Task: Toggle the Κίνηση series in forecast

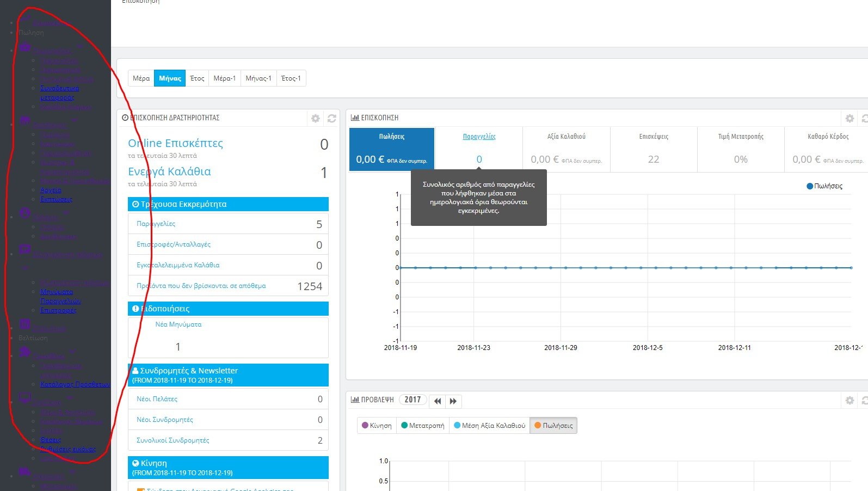Action: coord(377,426)
